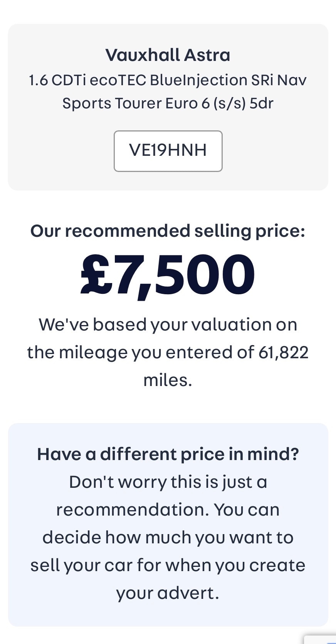
Task: Click 'the mileage you entered of' text
Action: (x=141, y=352)
